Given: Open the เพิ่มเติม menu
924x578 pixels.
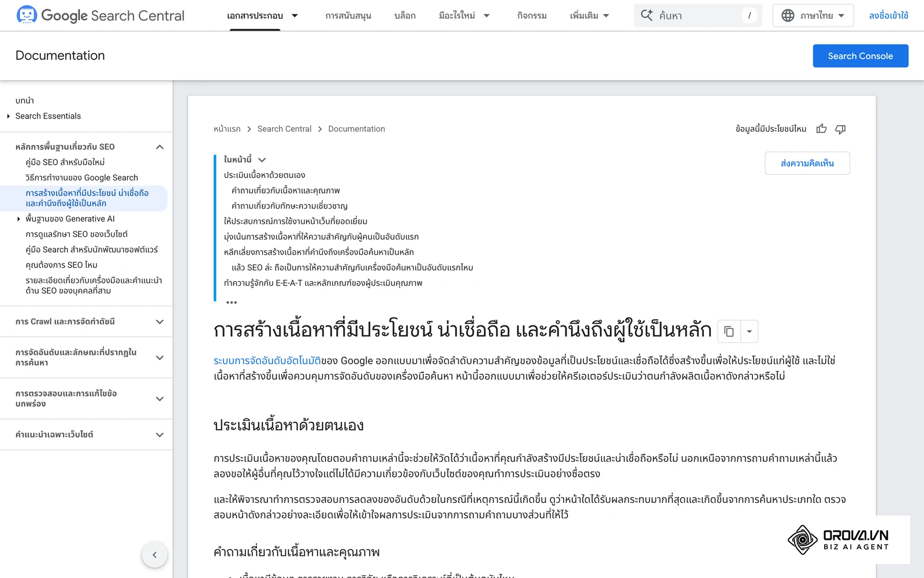Looking at the screenshot, I should (589, 16).
